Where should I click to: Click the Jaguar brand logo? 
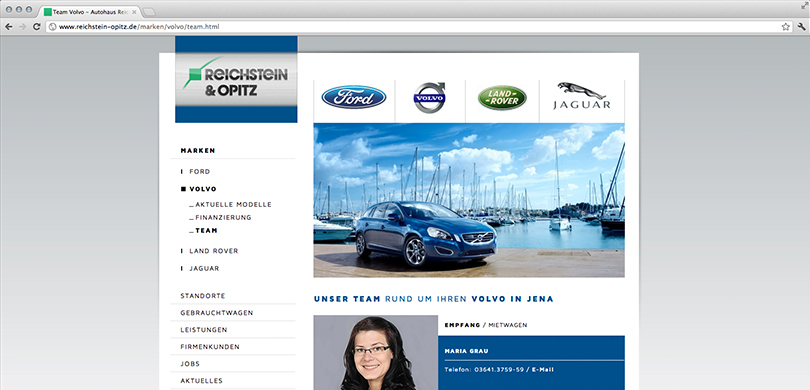coord(582,96)
